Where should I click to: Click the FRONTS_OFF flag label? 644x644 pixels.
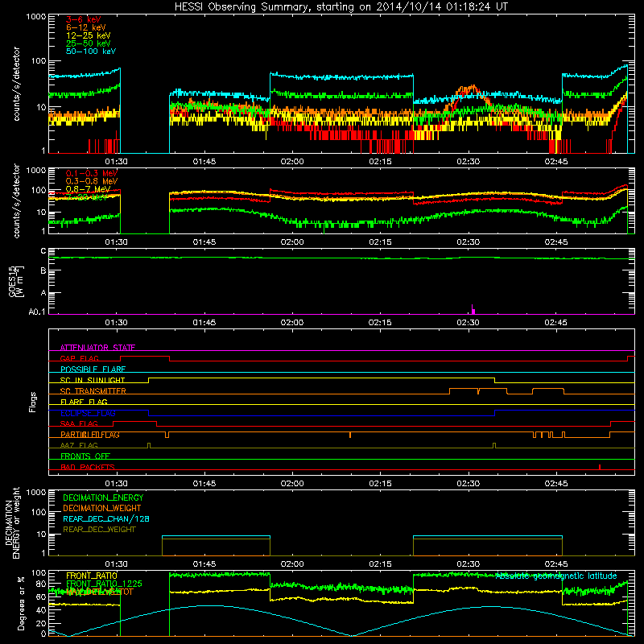[85, 456]
